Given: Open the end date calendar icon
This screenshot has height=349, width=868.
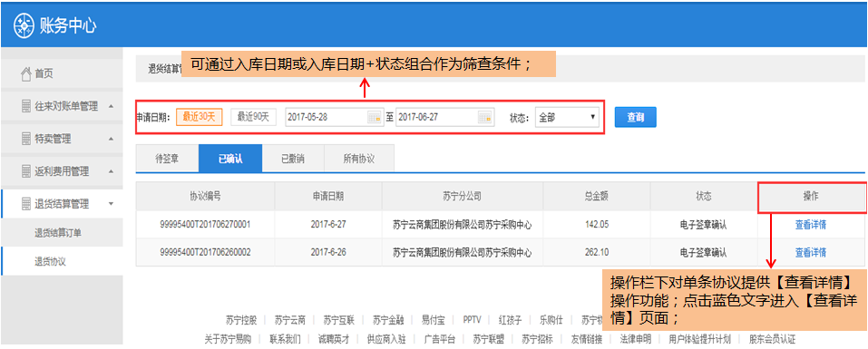Looking at the screenshot, I should 485,117.
